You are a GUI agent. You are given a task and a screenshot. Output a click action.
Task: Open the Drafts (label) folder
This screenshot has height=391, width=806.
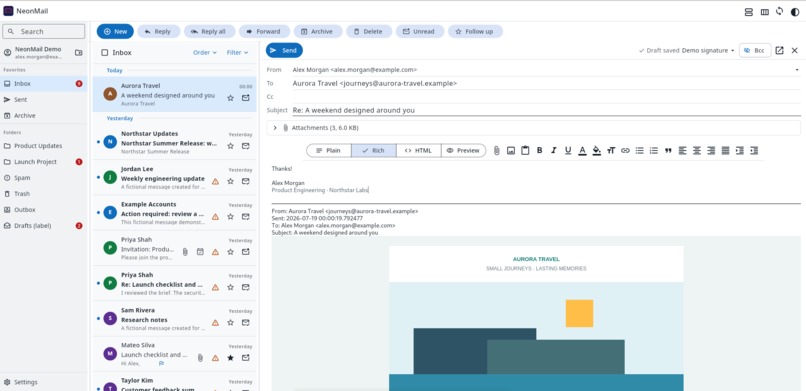click(x=44, y=226)
